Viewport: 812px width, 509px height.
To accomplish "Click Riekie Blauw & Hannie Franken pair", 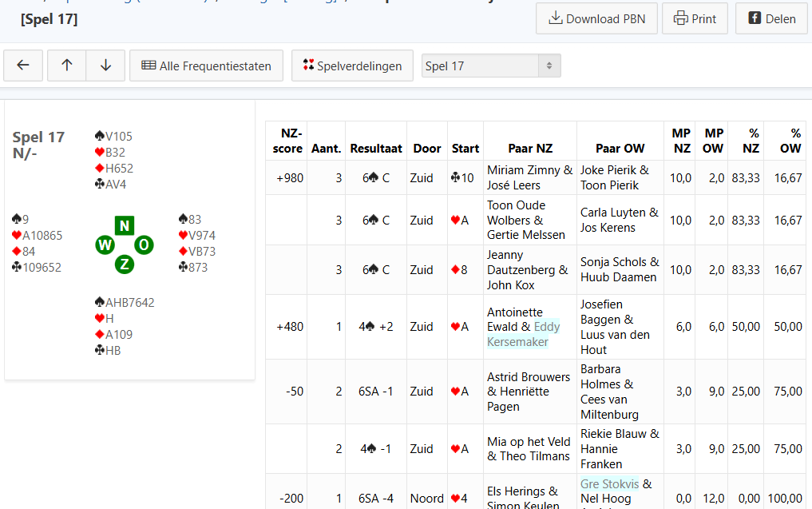I will pos(620,449).
